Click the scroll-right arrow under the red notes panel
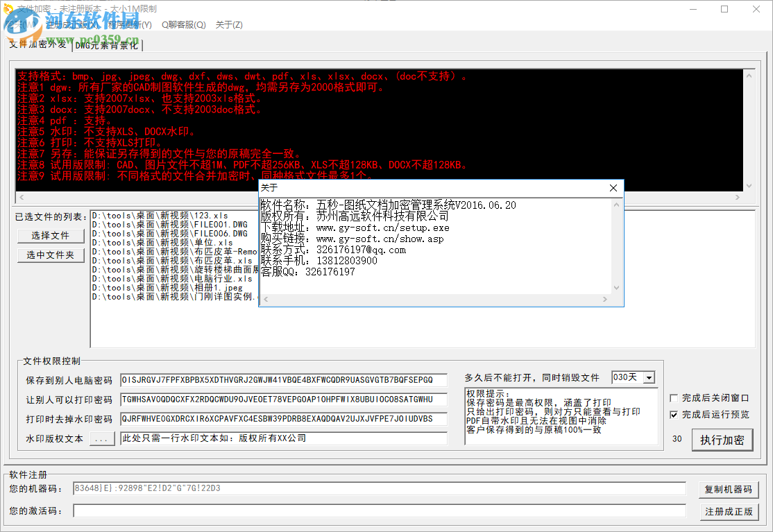Screen dimensions: 773x532 [738, 197]
